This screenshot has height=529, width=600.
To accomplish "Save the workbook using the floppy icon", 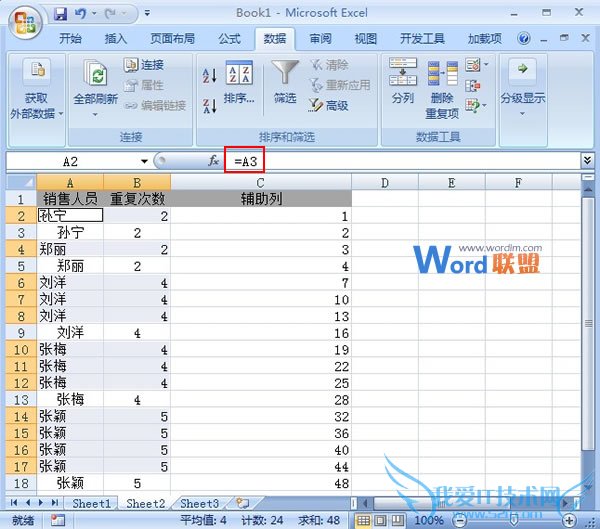I will tap(60, 14).
